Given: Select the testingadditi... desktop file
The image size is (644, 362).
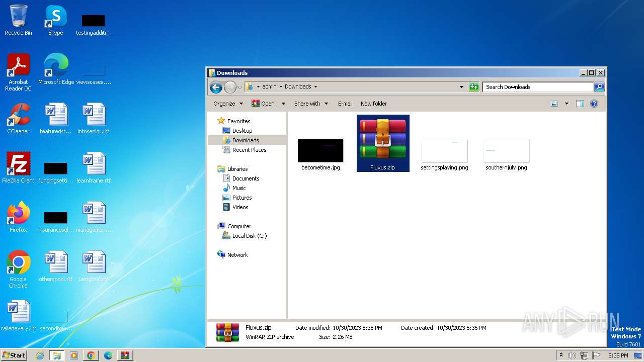Looking at the screenshot, I should click(x=94, y=24).
